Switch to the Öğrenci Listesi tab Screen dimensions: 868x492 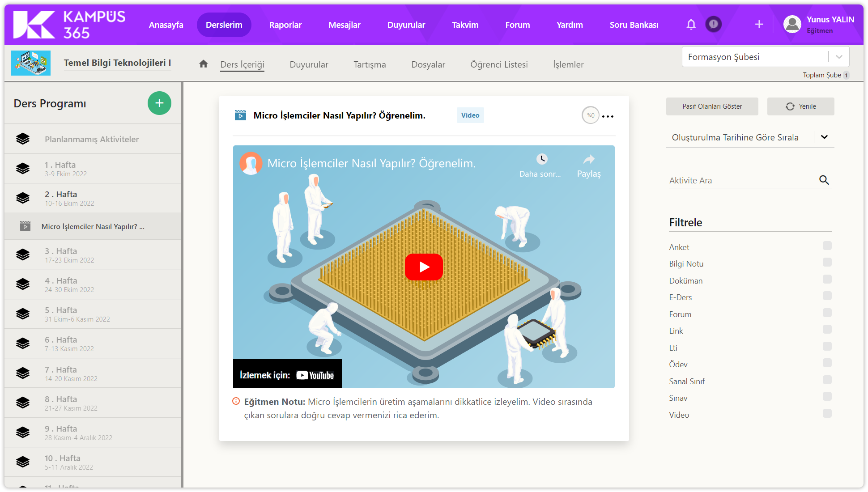499,64
